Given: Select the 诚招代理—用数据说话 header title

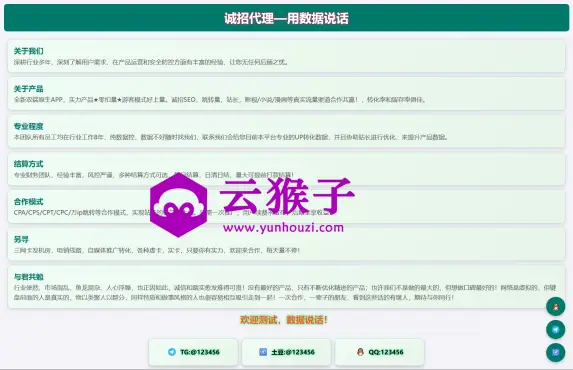Looking at the screenshot, I should pos(286,18).
